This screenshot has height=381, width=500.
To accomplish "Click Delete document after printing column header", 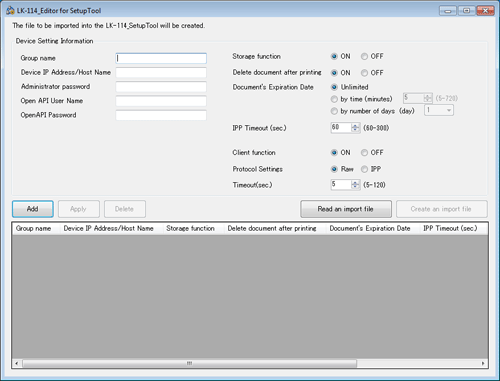I will (275, 229).
